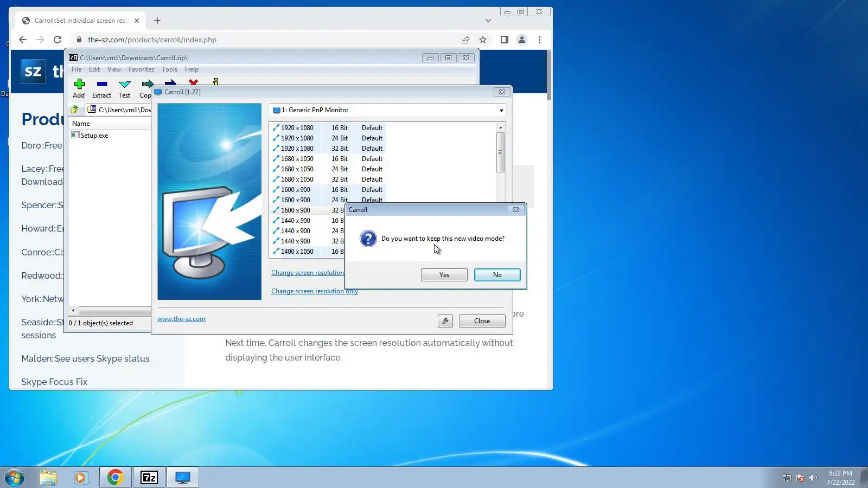Open Malden Skype status link
The height and width of the screenshot is (488, 868).
(x=85, y=358)
